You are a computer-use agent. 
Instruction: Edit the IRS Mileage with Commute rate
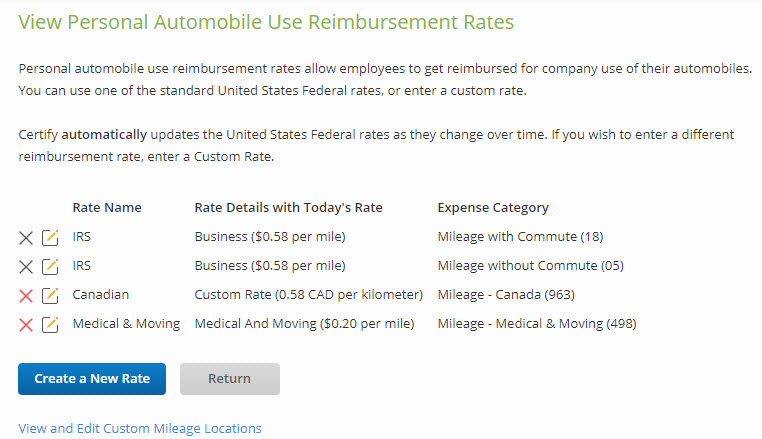click(x=50, y=238)
